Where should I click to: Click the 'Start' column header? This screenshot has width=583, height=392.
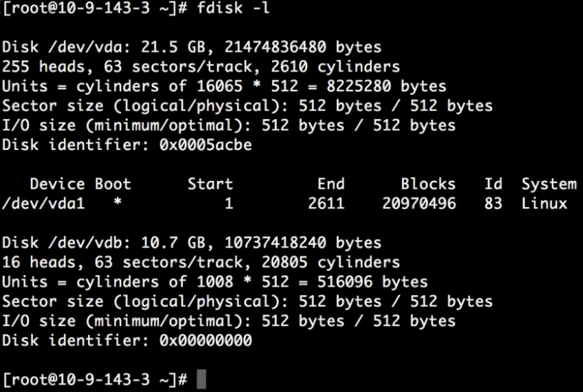(210, 184)
